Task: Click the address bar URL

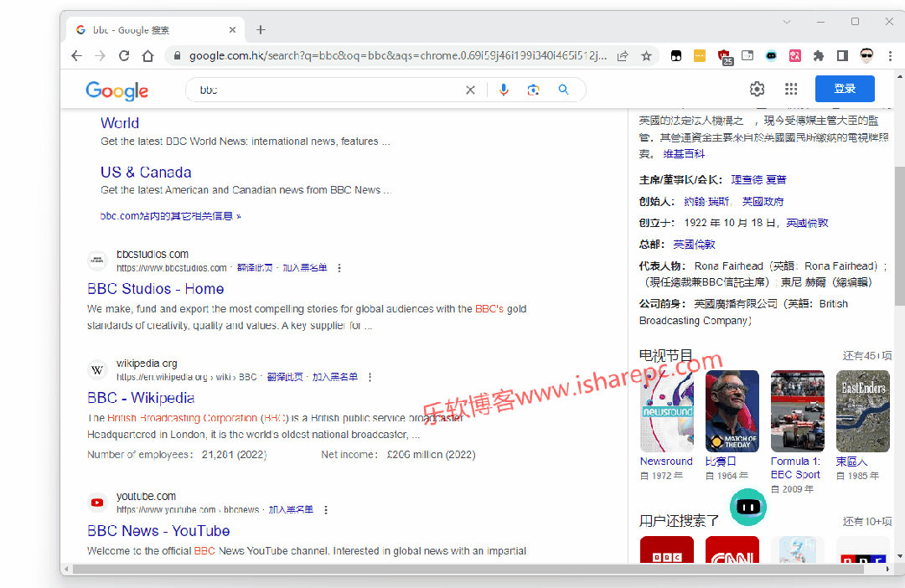Action: pos(398,56)
